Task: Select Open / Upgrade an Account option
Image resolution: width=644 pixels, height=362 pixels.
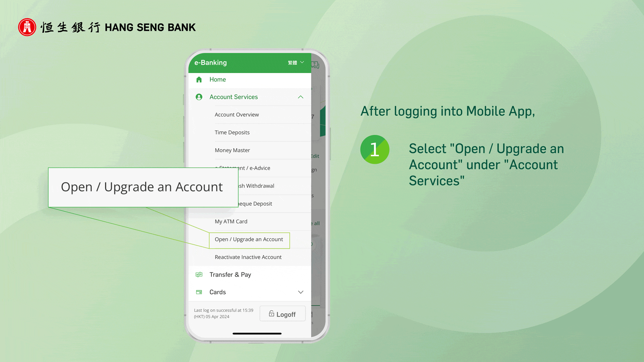Action: [249, 239]
